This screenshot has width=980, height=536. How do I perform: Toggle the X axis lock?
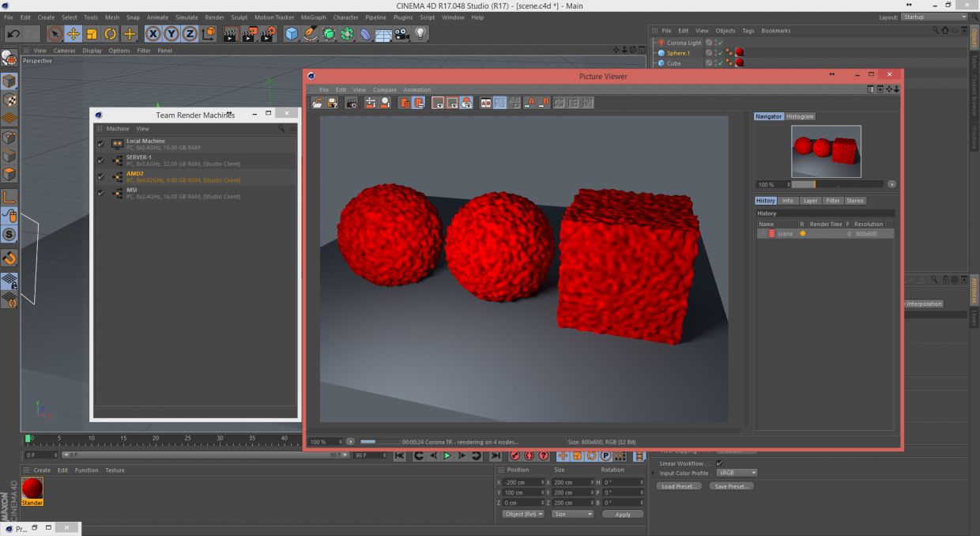153,33
